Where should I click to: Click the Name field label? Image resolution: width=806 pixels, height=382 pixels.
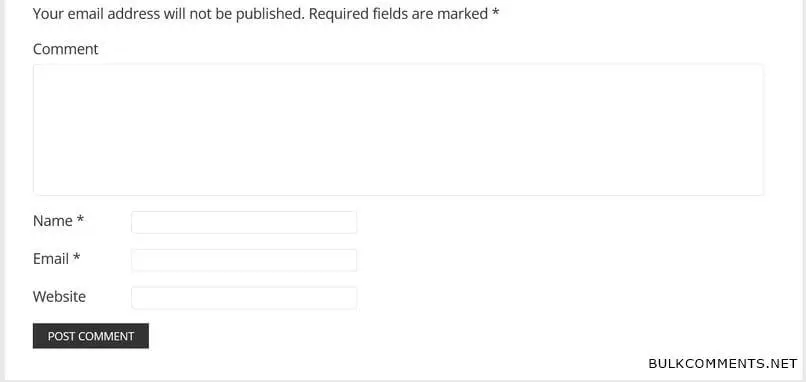pos(52,221)
